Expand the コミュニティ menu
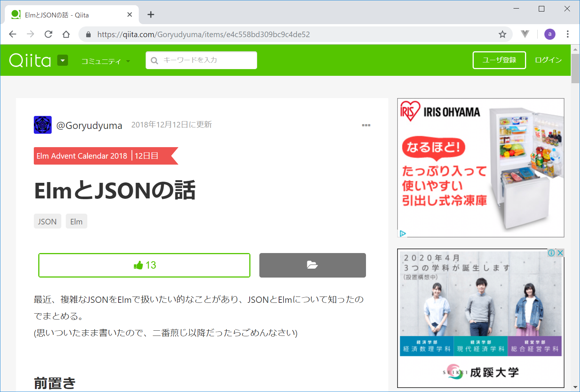The image size is (580, 392). tap(106, 61)
